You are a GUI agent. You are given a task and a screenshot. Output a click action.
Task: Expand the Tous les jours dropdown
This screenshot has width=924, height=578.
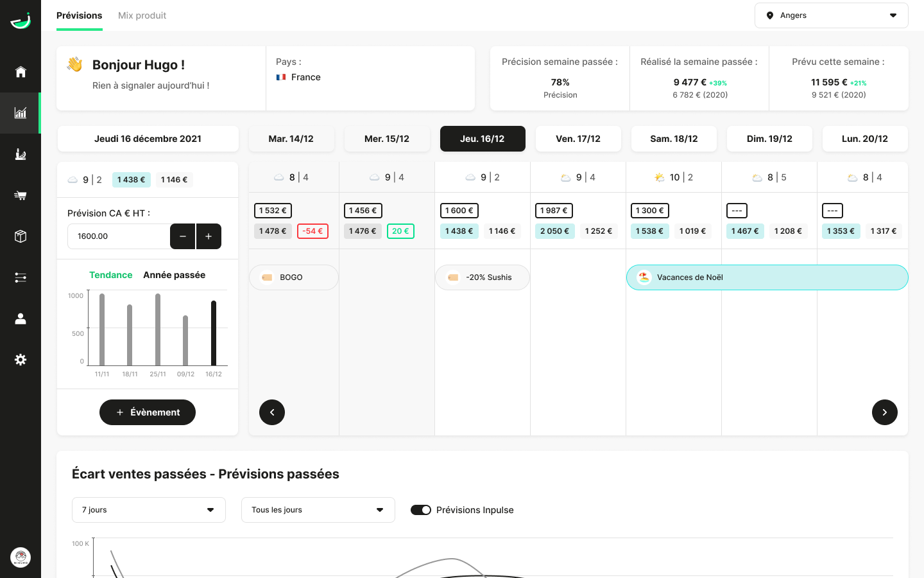tap(318, 510)
